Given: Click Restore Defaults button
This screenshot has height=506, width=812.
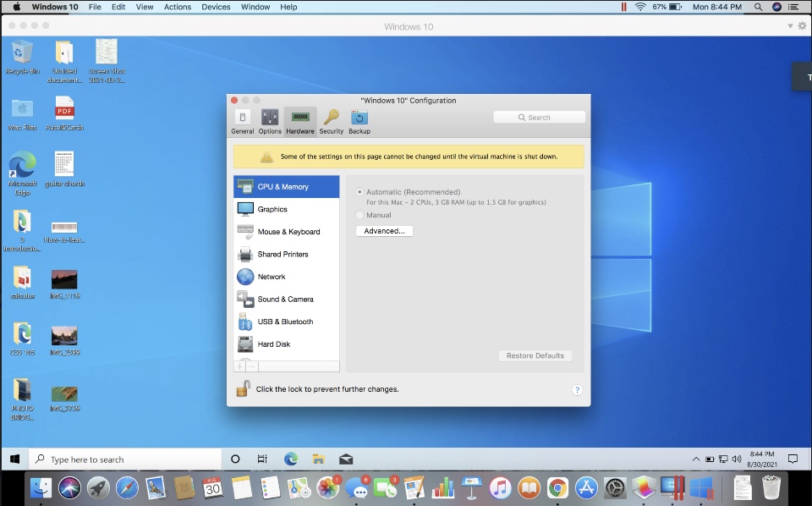Looking at the screenshot, I should pos(535,355).
